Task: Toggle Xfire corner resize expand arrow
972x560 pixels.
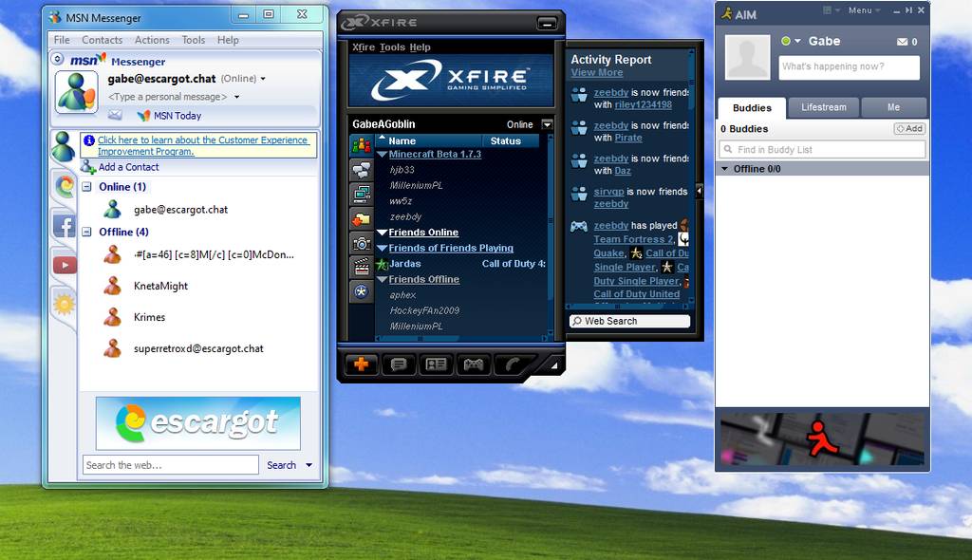Action: (553, 365)
